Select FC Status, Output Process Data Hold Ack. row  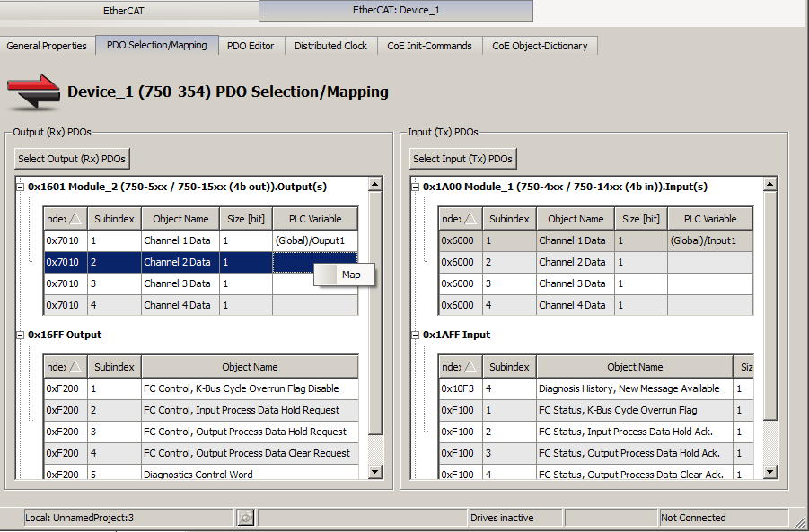pyautogui.click(x=596, y=454)
